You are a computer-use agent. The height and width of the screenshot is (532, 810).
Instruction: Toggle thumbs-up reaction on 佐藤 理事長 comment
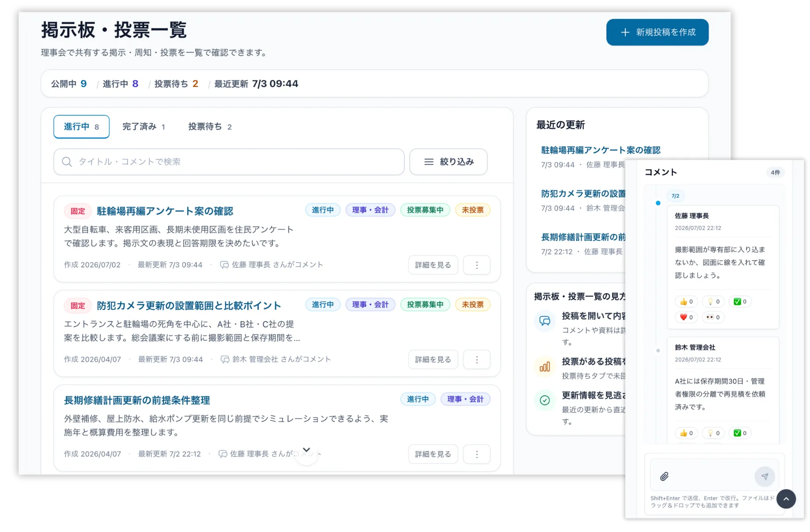pos(686,302)
